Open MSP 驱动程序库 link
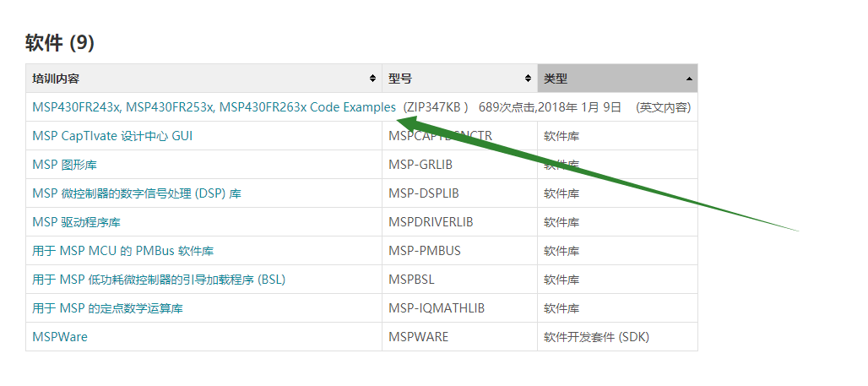The width and height of the screenshot is (868, 386). (76, 222)
